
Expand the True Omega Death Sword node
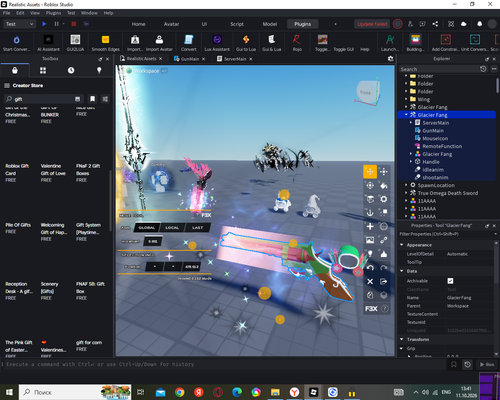tap(406, 193)
